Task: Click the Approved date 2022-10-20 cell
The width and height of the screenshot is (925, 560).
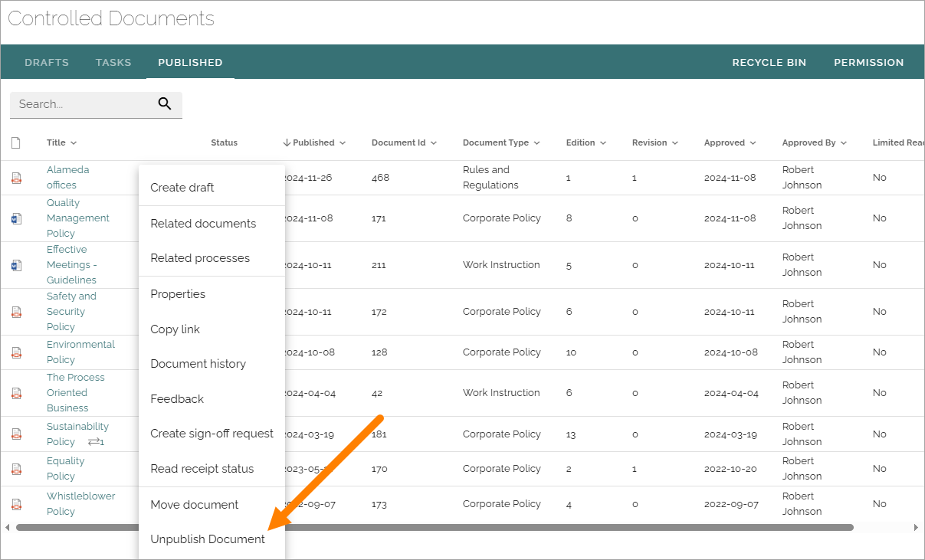Action: 730,469
